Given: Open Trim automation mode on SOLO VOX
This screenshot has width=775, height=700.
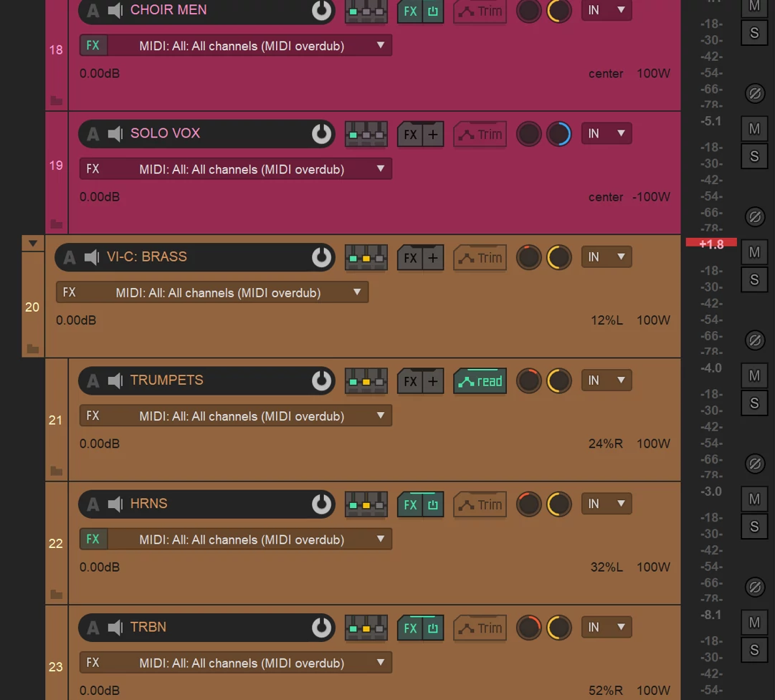Looking at the screenshot, I should tap(480, 135).
